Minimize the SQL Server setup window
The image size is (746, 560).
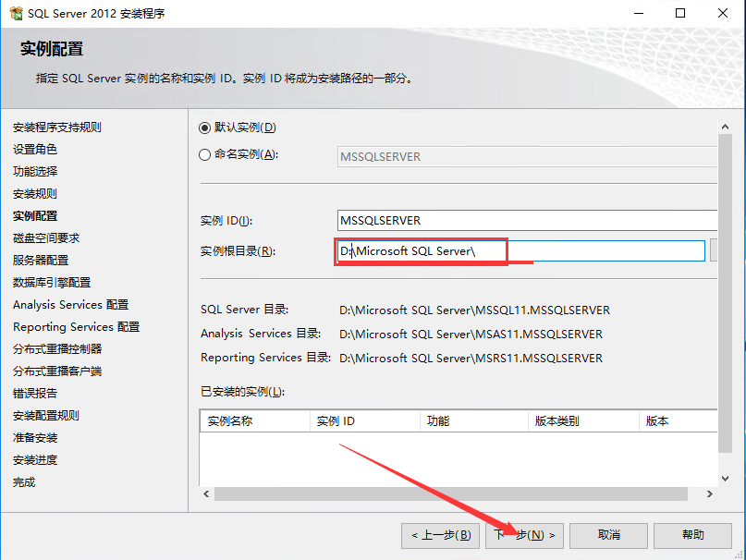639,13
